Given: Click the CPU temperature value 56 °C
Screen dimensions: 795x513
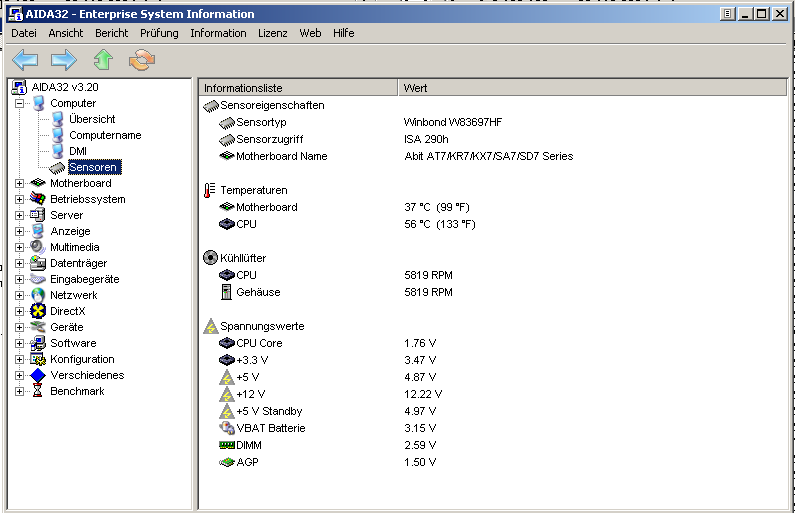Looking at the screenshot, I should 440,224.
